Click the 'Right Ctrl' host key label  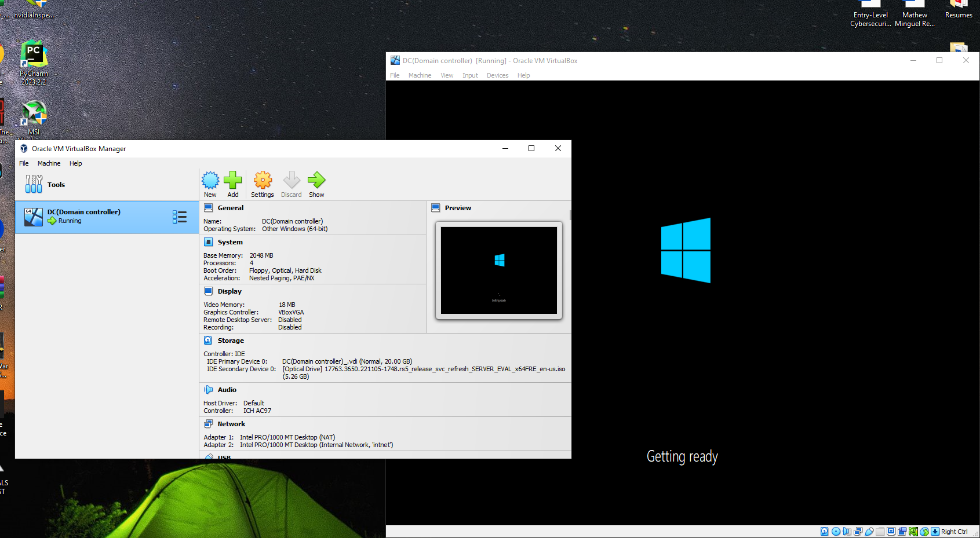point(954,532)
